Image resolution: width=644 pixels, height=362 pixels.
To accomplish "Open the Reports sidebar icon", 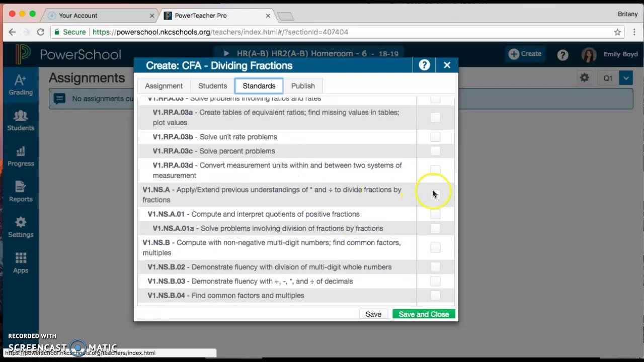I will [x=21, y=192].
